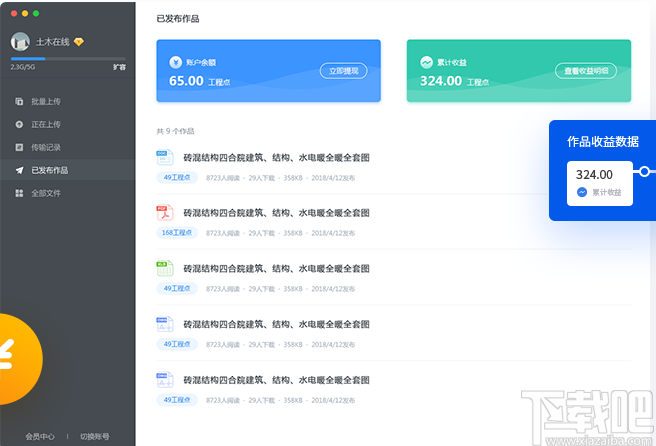This screenshot has width=656, height=446.
Task: Click the yen icon in 账户余额 card
Action: pos(175,62)
